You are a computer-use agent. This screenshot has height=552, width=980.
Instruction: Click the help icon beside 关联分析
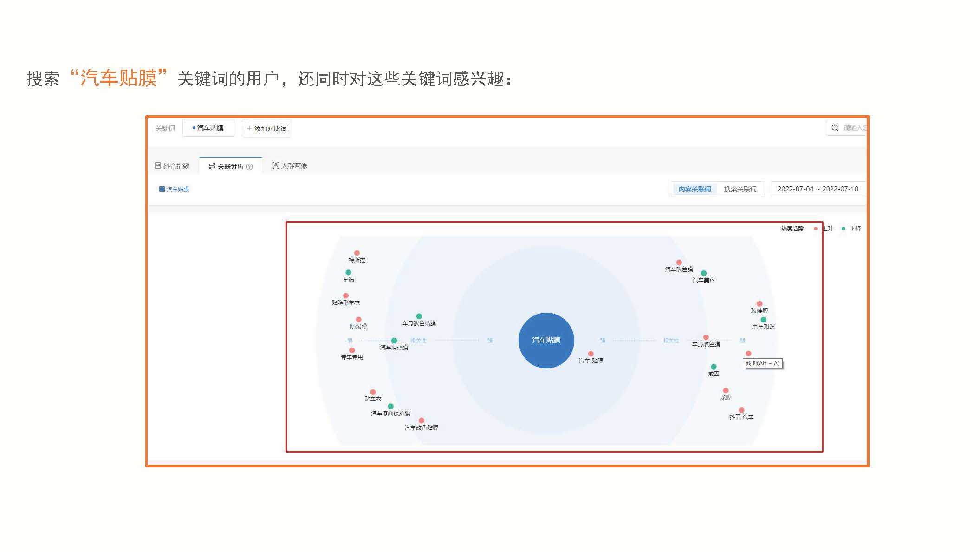(249, 167)
